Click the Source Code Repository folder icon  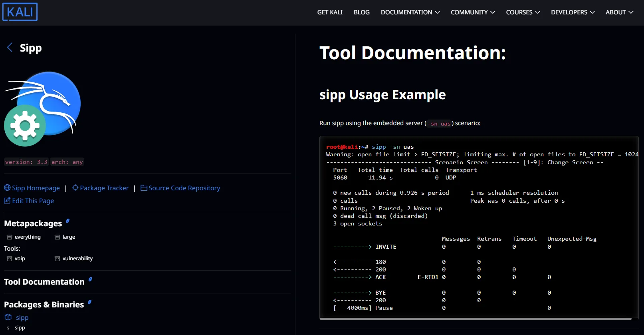pos(144,188)
